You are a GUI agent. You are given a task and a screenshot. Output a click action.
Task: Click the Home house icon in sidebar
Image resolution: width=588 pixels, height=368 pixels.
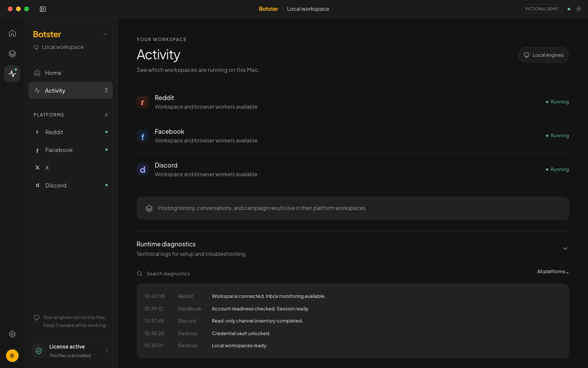pyautogui.click(x=37, y=73)
